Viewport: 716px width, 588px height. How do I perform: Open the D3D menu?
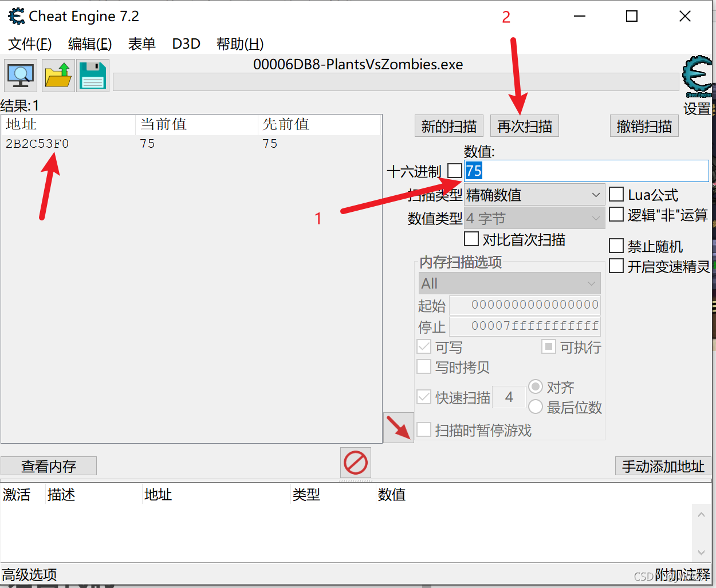186,44
